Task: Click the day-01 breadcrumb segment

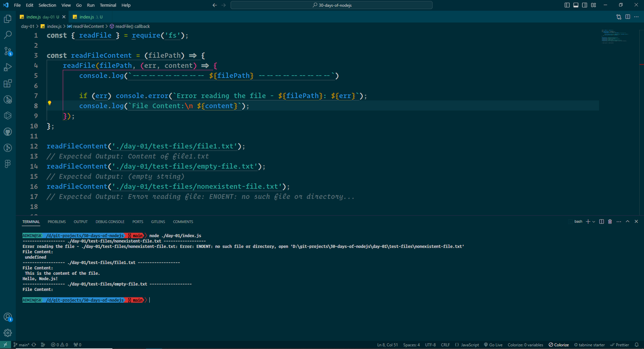Action: coord(28,26)
